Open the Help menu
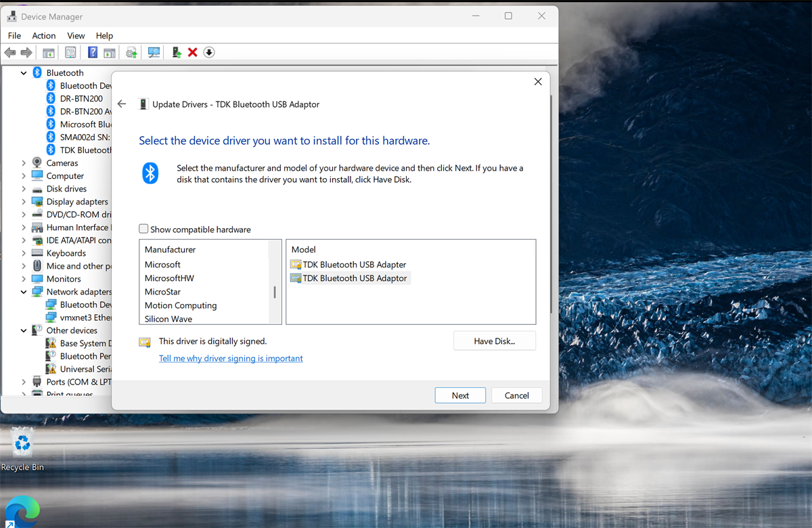Image resolution: width=812 pixels, height=528 pixels. click(104, 36)
